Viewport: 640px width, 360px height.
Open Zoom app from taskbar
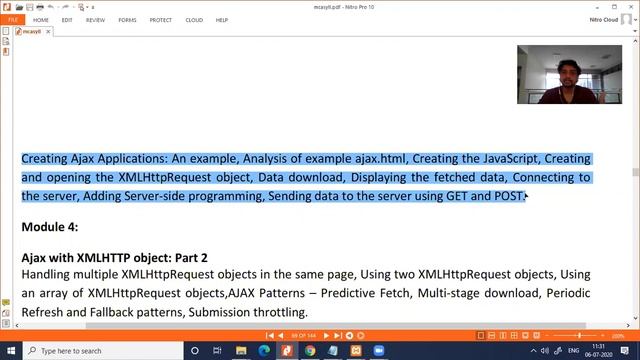(379, 351)
